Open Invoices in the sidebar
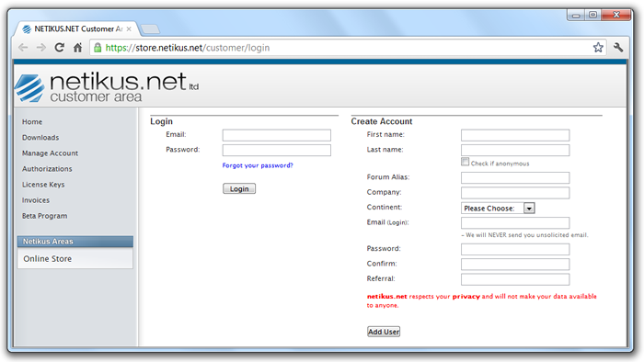 tap(36, 200)
